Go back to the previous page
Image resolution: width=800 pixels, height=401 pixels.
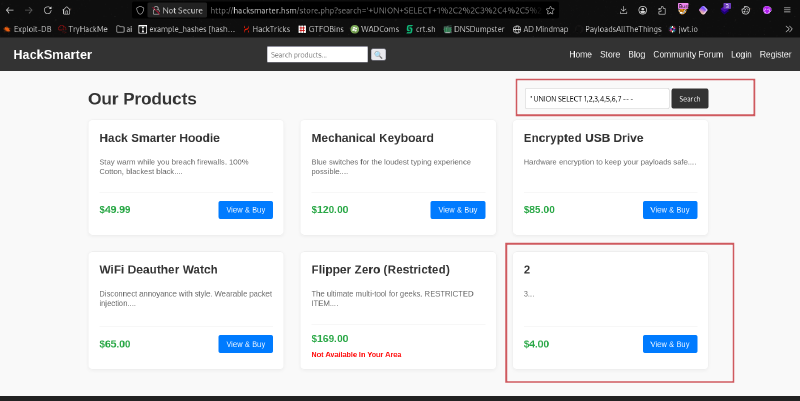pos(10,10)
